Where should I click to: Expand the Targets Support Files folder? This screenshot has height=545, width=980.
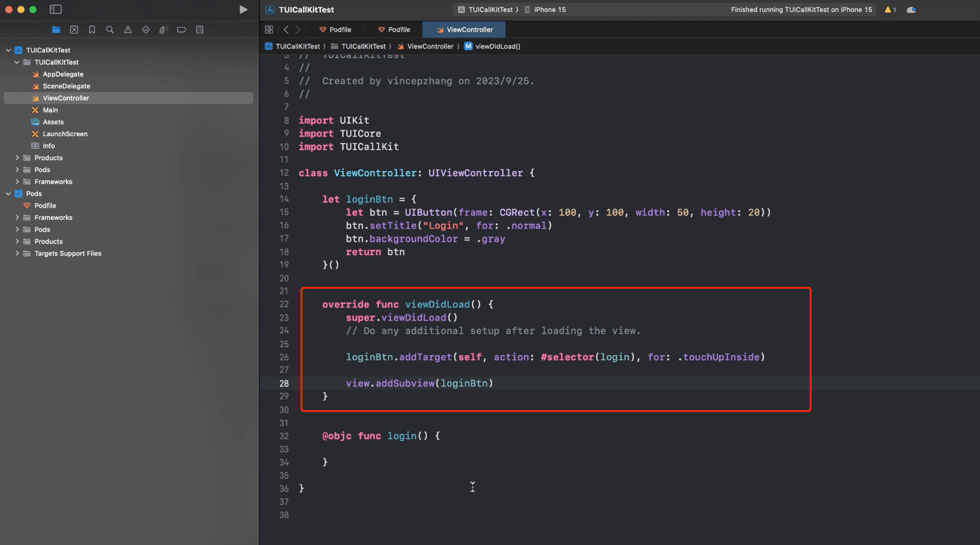click(17, 254)
